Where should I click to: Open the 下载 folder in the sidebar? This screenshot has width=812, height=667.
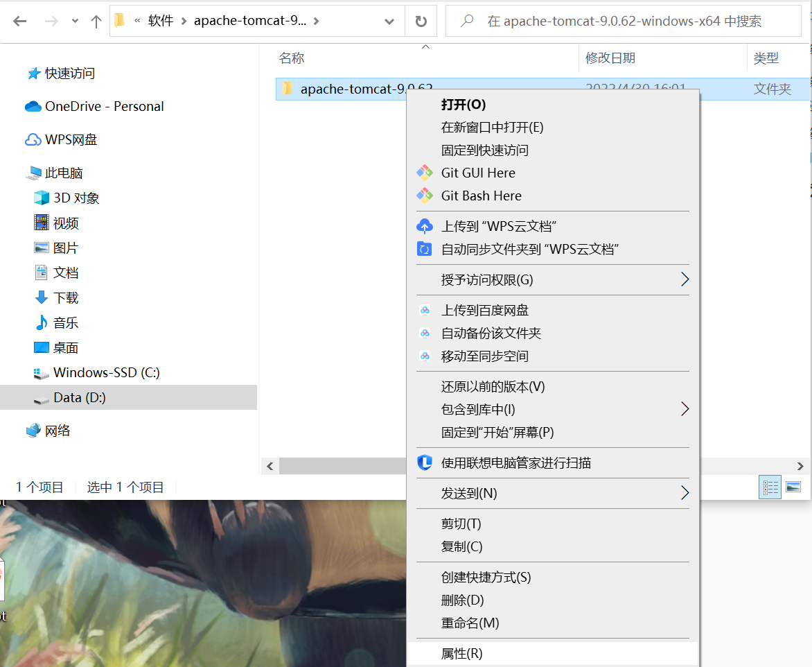coord(56,297)
